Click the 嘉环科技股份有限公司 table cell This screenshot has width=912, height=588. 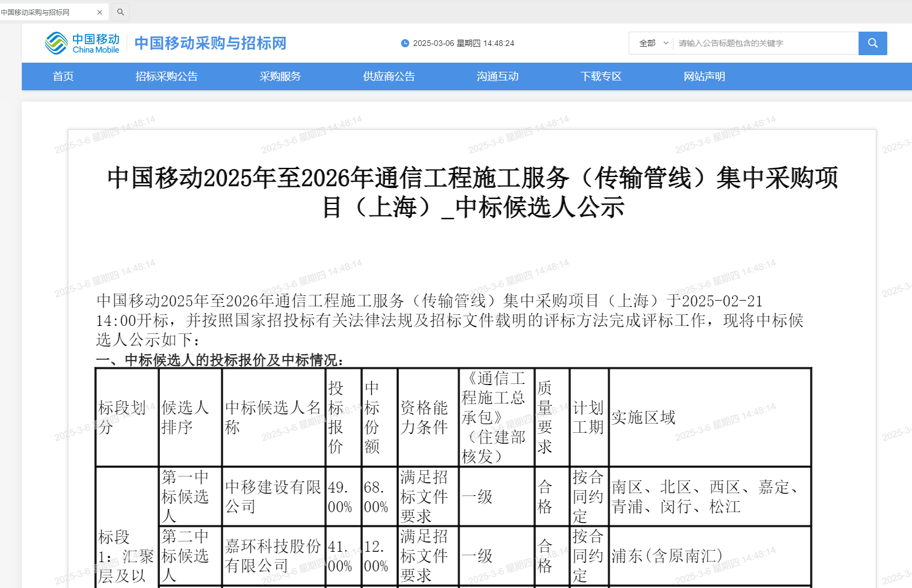[273, 556]
